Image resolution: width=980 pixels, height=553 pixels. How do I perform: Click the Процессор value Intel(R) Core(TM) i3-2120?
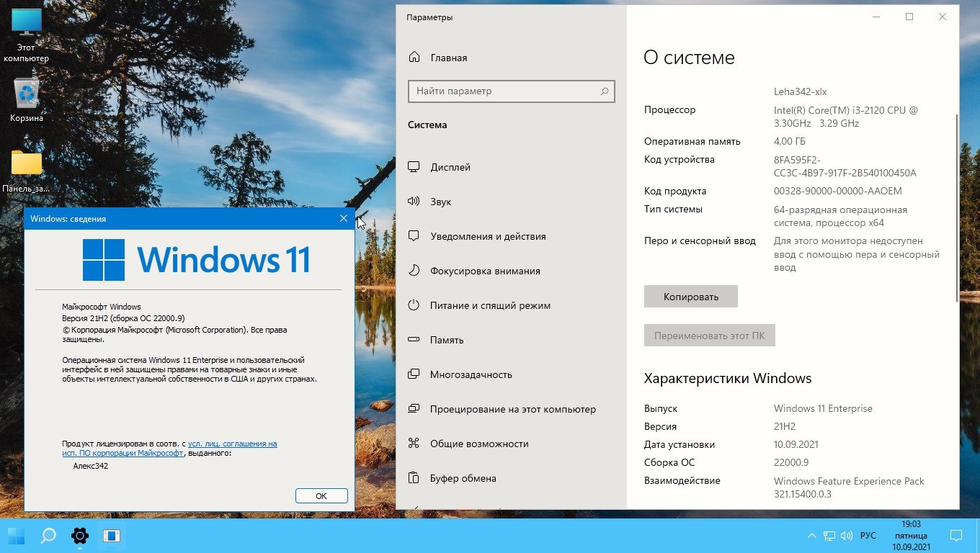tap(846, 117)
